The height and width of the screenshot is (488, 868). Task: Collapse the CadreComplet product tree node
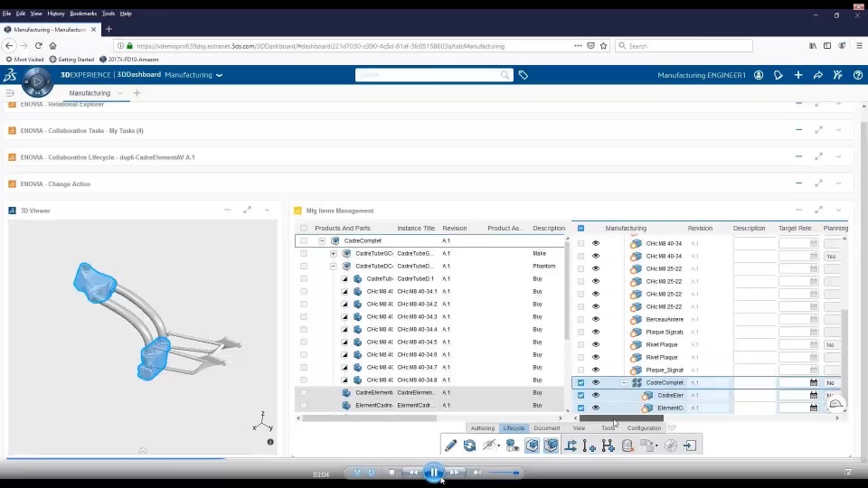pos(322,240)
